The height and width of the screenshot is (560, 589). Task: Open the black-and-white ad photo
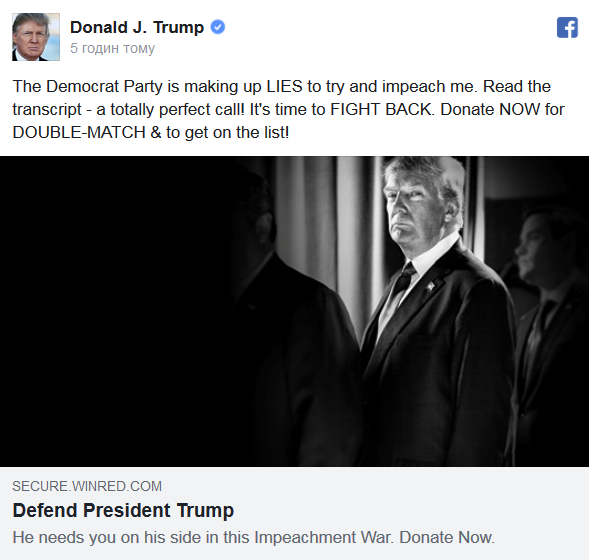294,311
